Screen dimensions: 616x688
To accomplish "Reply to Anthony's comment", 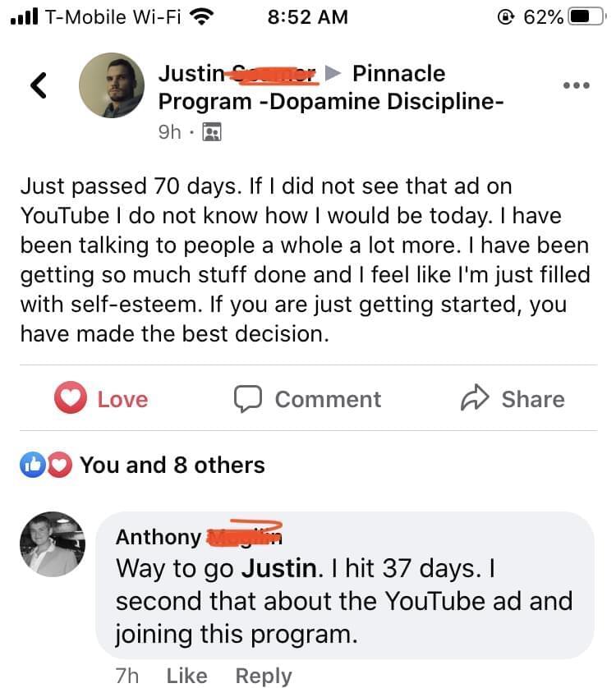I will pyautogui.click(x=263, y=675).
